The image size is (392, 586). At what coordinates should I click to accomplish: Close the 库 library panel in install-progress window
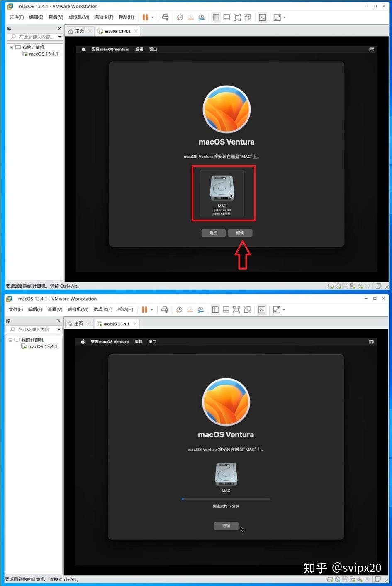coord(58,321)
